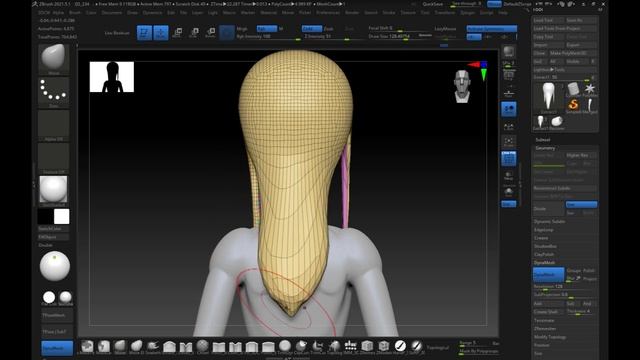This screenshot has width=640, height=360.
Task: Activate Edit mode button in top shelf
Action: [144, 33]
